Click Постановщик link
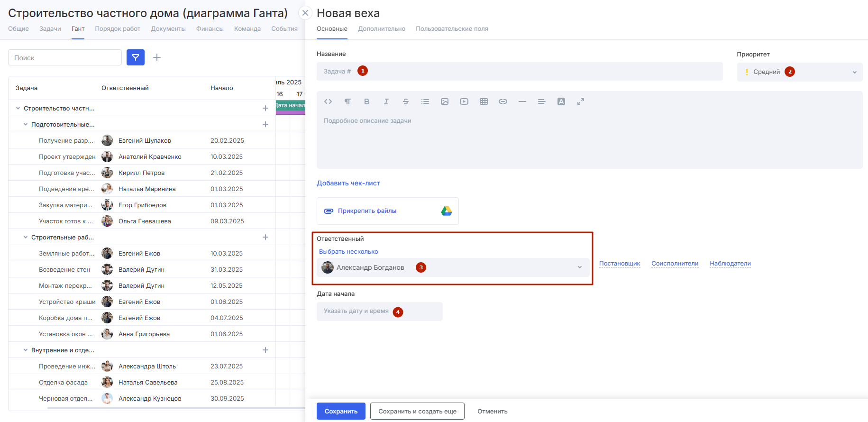868x422 pixels. [x=620, y=264]
